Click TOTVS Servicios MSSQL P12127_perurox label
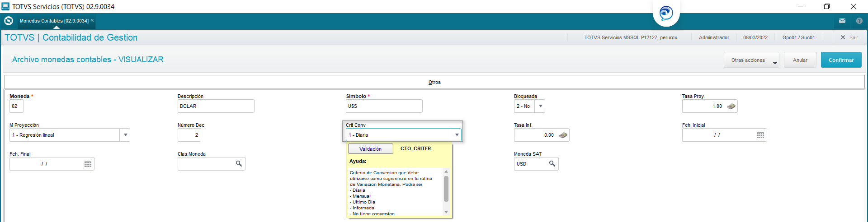Screen dimensions: 868x222 click(x=631, y=37)
